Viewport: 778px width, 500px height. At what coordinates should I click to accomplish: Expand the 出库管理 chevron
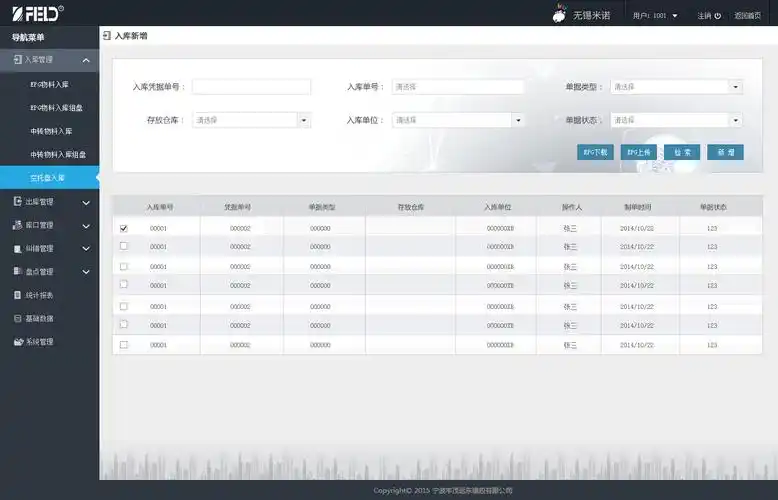click(86, 203)
